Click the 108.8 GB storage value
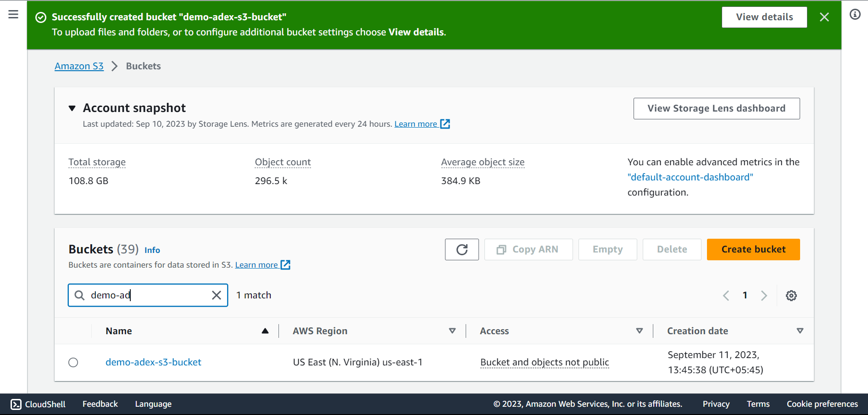 click(89, 181)
